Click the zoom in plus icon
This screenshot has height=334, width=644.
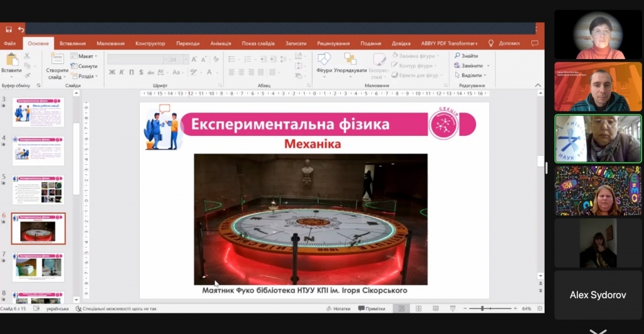pos(515,309)
